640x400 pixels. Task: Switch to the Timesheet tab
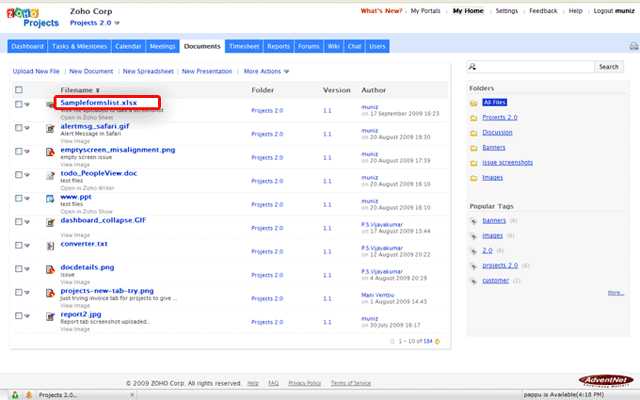coord(244,46)
